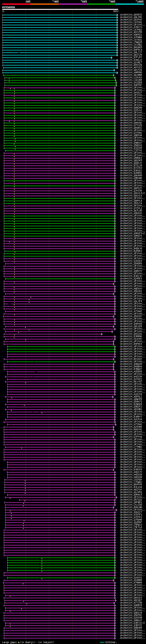Select the query name AV550958
Image resolution: width=146 pixels, height=644 pixels.
pos(8,8)
